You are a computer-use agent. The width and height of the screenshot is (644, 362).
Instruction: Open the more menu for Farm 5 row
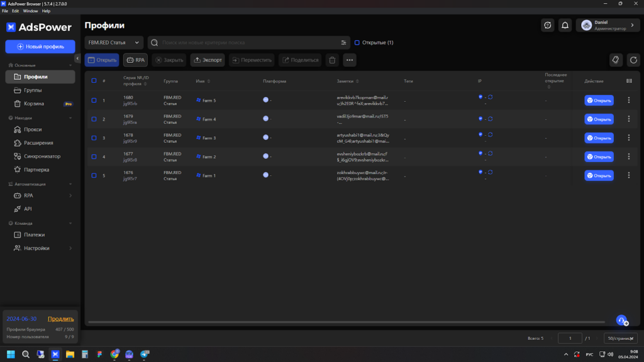629,100
